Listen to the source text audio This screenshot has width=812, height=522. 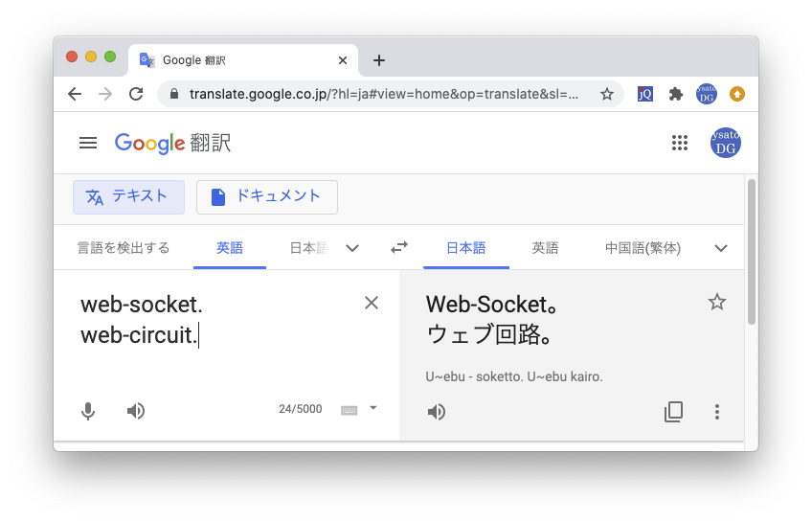[x=136, y=411]
